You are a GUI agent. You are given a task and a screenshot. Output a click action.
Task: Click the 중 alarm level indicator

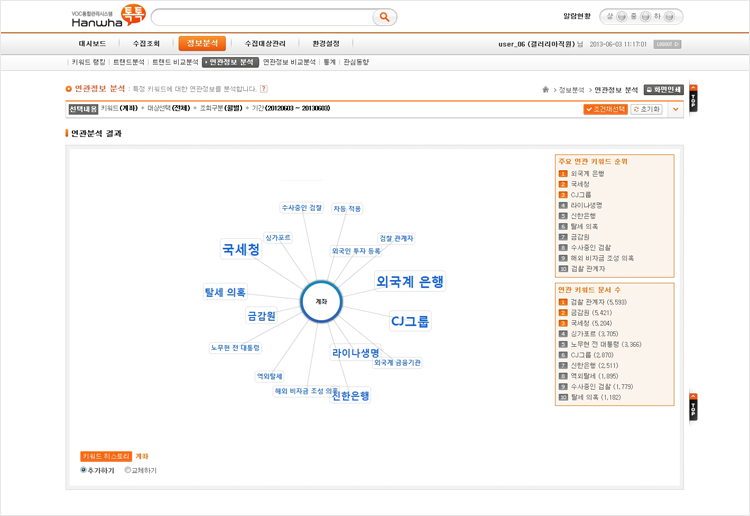point(645,17)
